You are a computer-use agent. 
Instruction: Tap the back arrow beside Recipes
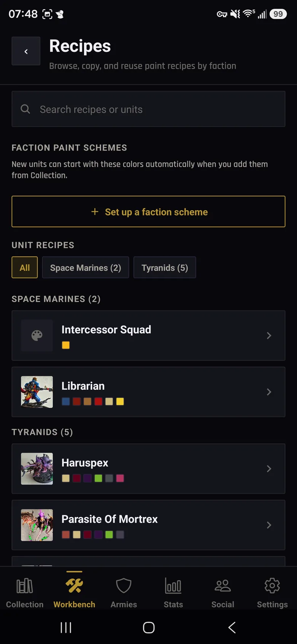coord(26,51)
